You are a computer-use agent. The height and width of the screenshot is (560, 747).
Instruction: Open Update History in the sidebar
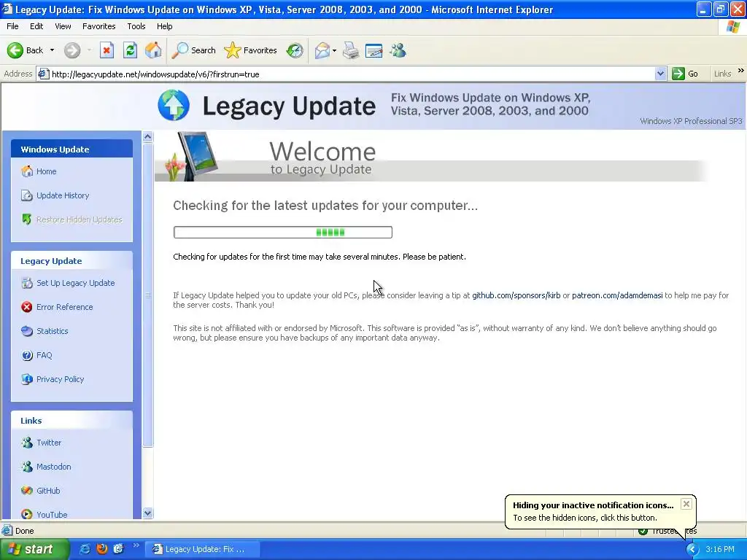pos(63,195)
